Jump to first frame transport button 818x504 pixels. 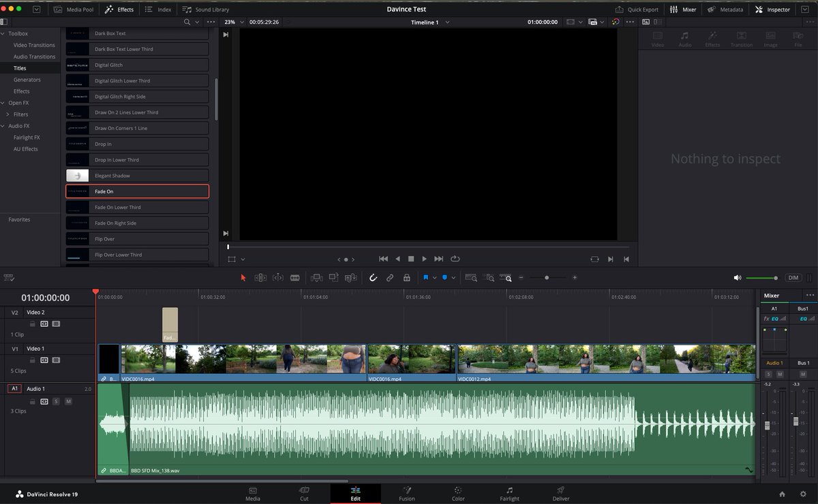pos(383,259)
